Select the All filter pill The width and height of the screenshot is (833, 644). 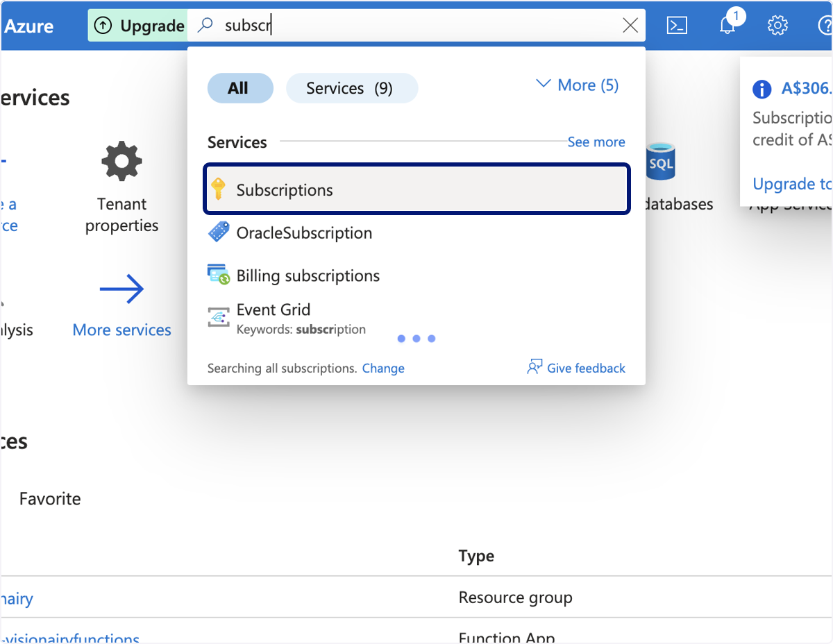240,88
